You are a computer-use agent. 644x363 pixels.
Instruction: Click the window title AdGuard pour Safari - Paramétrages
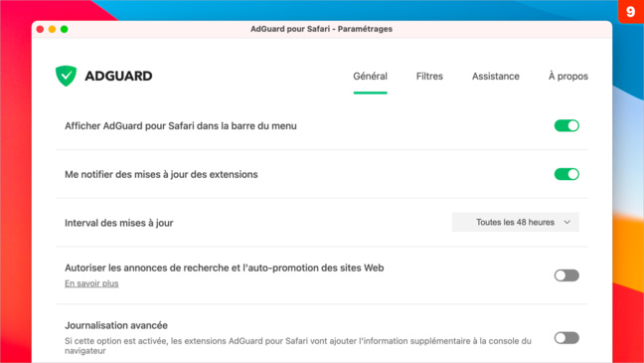(x=322, y=29)
